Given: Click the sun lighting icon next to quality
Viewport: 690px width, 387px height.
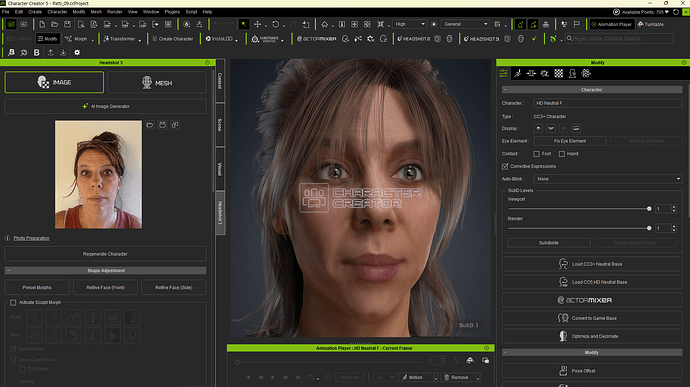Looking at the screenshot, I should point(434,24).
